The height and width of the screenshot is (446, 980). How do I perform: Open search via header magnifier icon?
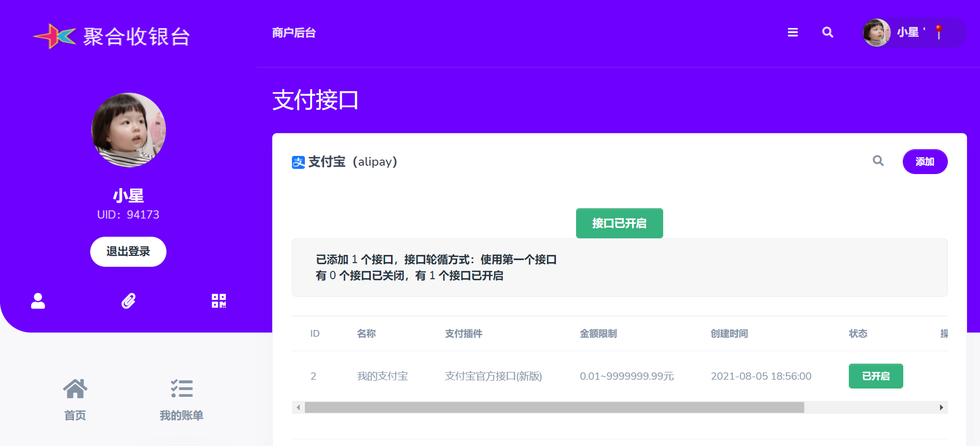point(828,33)
